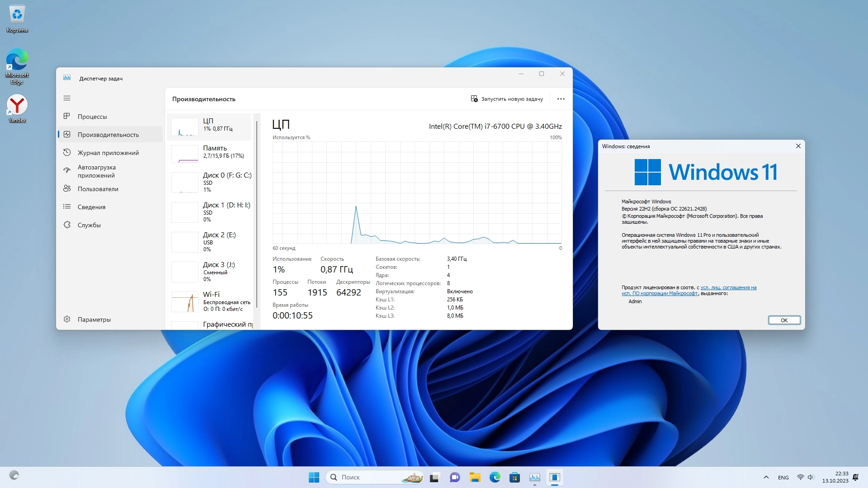Open the Startup apps page
This screenshot has width=868, height=488.
coord(96,171)
